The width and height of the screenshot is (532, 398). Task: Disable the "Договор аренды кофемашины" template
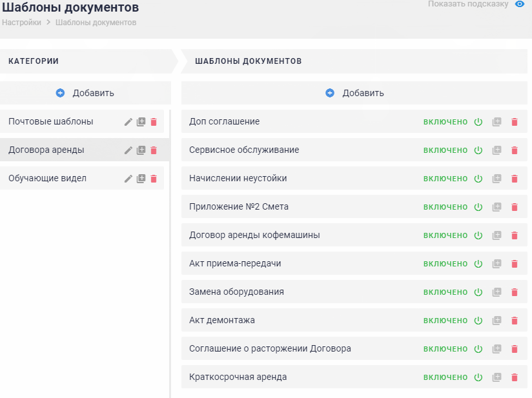pyautogui.click(x=478, y=235)
